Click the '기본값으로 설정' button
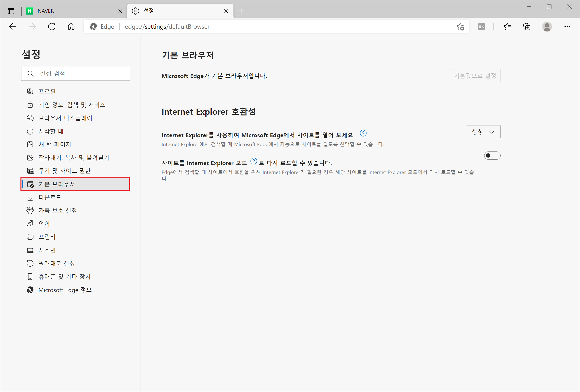The width and height of the screenshot is (580, 392). point(475,76)
